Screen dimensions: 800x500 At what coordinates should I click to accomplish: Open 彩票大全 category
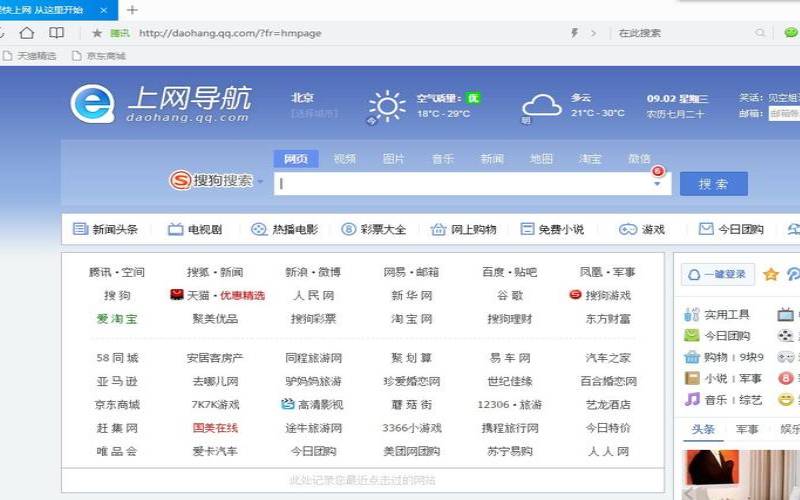(373, 229)
